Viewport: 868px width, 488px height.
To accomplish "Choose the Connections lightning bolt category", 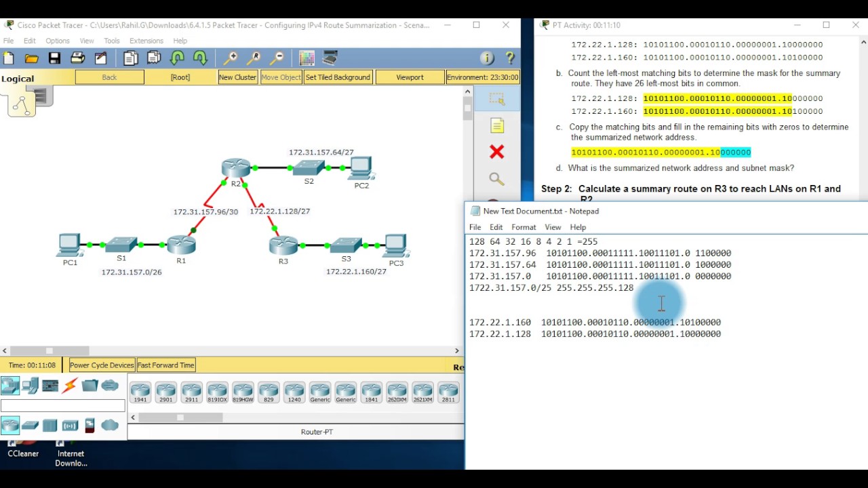I will pyautogui.click(x=70, y=386).
